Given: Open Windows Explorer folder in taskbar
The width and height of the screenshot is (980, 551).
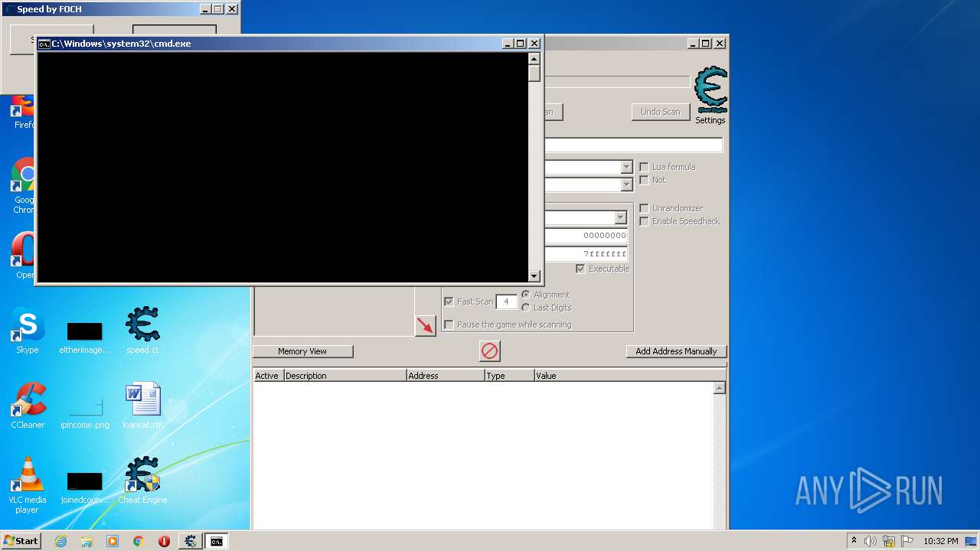Looking at the screenshot, I should click(x=87, y=541).
